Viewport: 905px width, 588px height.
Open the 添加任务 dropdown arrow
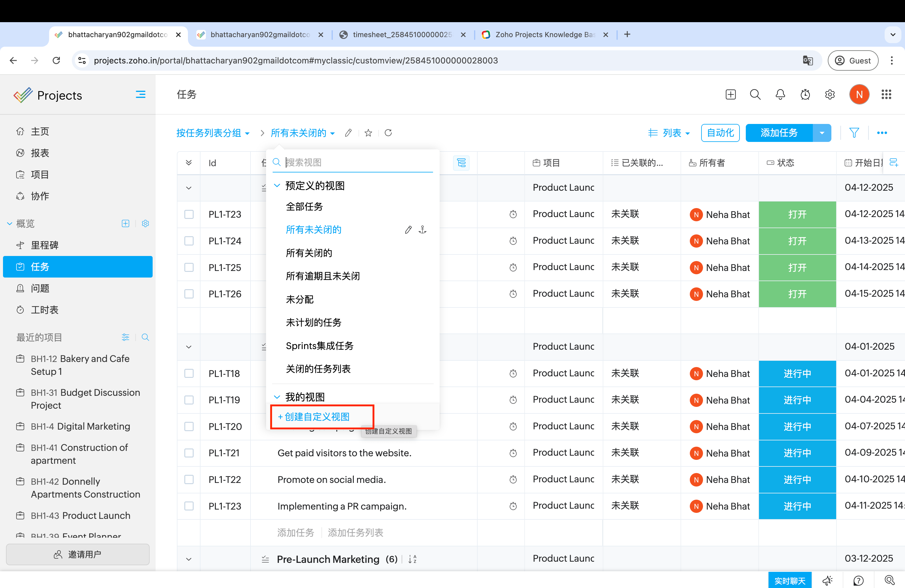tap(822, 133)
